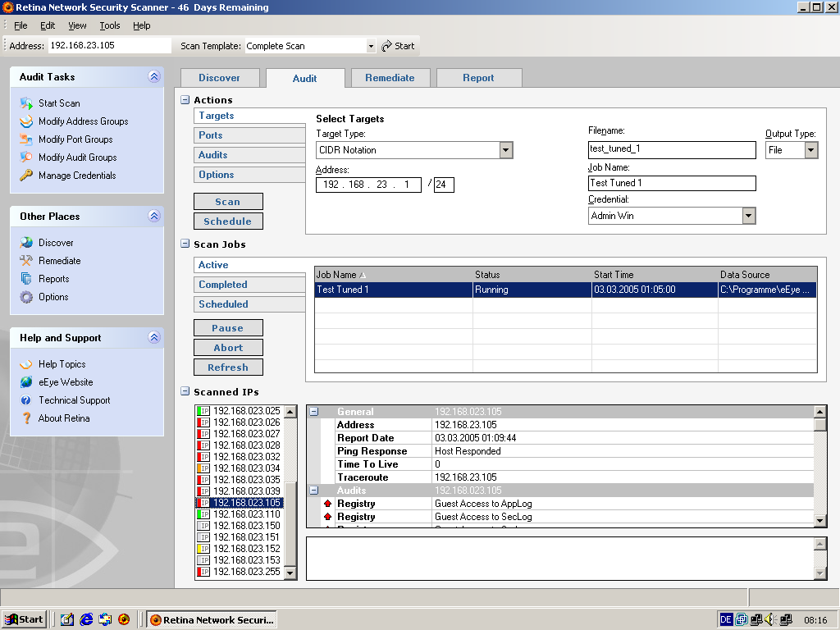Image resolution: width=840 pixels, height=630 pixels.
Task: Switch to the Discover tab
Action: click(x=220, y=78)
